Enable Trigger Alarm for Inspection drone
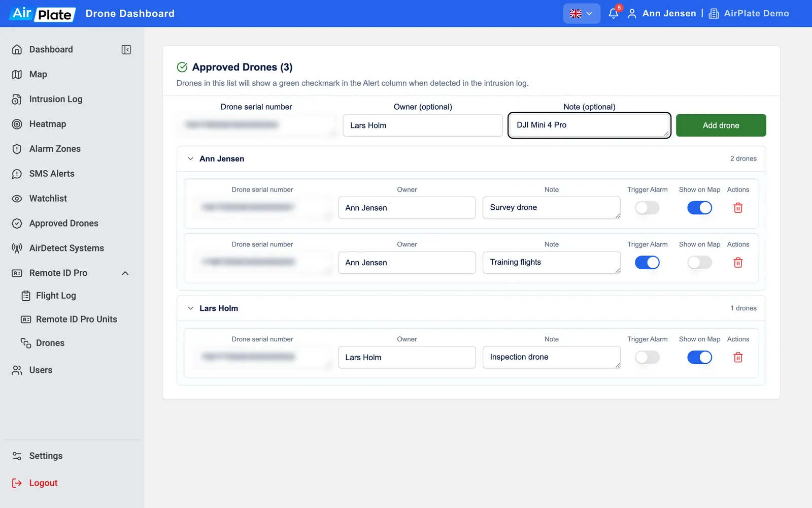 click(x=647, y=358)
